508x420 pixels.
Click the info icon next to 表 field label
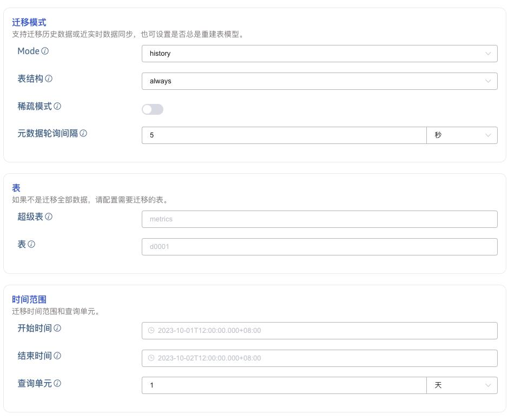tap(31, 244)
